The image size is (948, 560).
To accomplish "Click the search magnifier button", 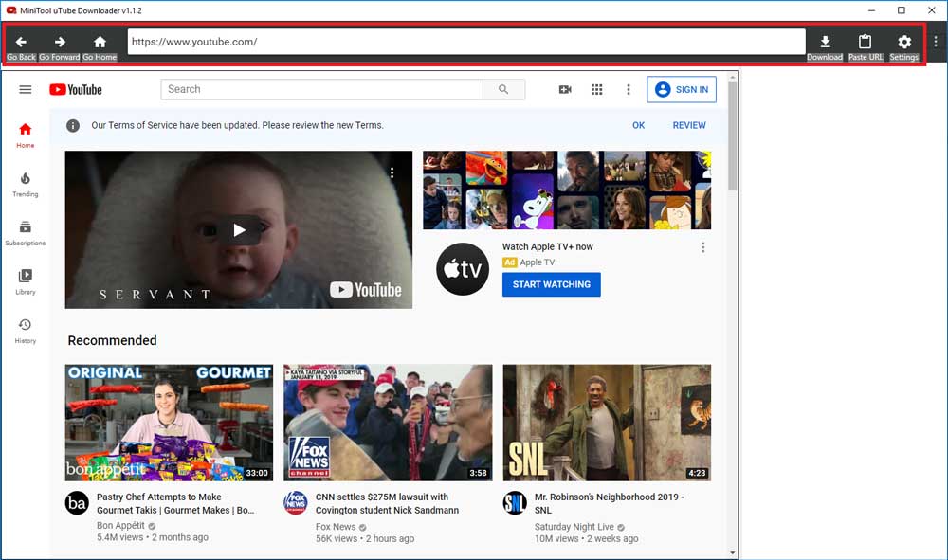I will pos(503,89).
